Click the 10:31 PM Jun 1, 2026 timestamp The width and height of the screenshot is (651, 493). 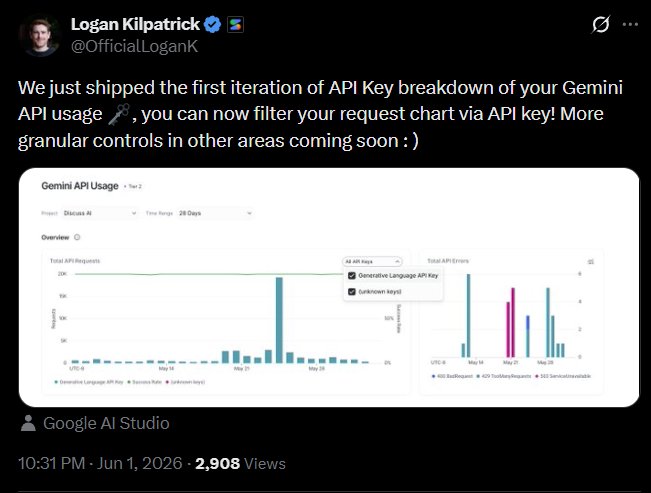[100, 463]
